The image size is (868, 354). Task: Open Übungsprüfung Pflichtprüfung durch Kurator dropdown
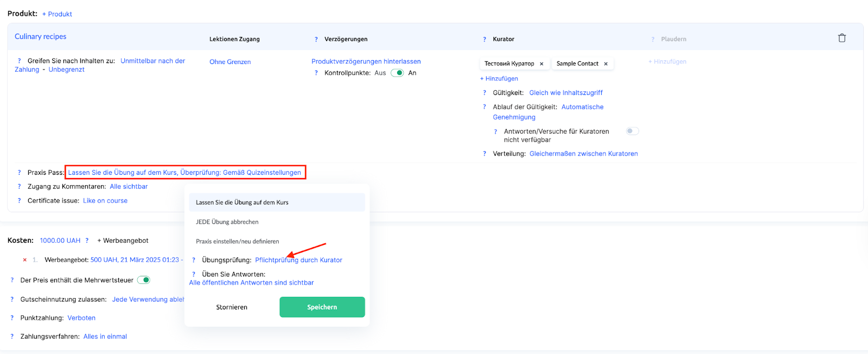(298, 260)
